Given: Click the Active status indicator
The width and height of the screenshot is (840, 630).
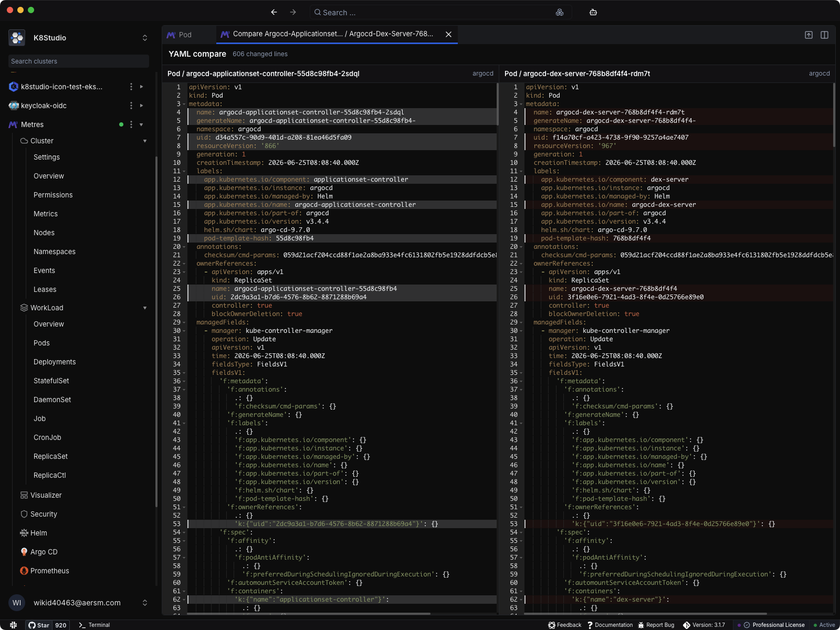Looking at the screenshot, I should [x=824, y=625].
